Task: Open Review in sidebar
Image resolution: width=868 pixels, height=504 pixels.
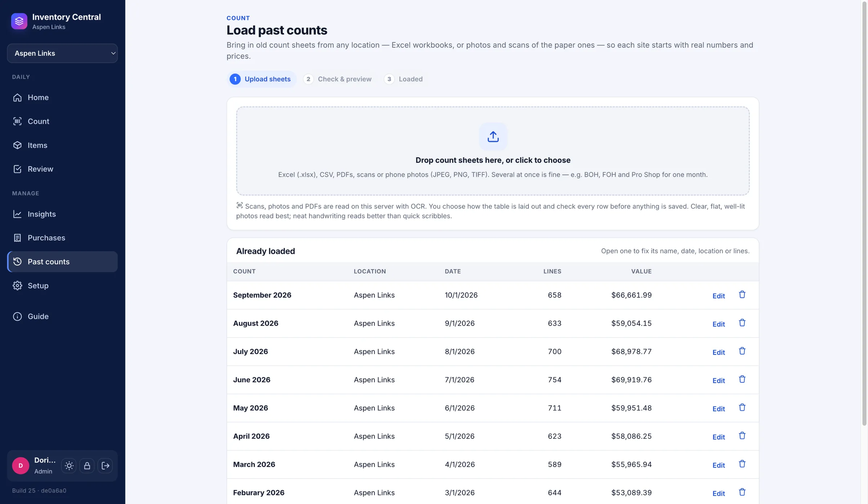Action: click(x=62, y=169)
